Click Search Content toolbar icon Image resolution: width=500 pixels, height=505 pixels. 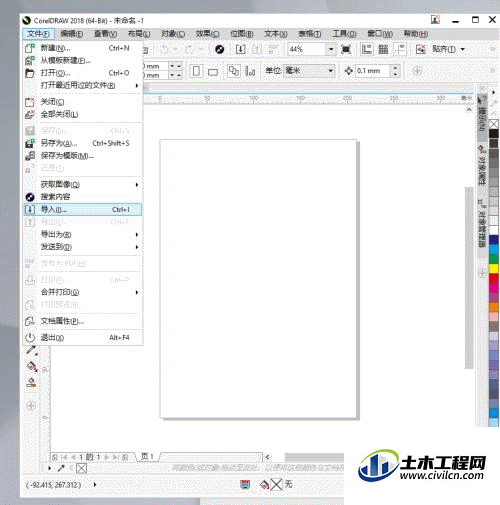219,50
